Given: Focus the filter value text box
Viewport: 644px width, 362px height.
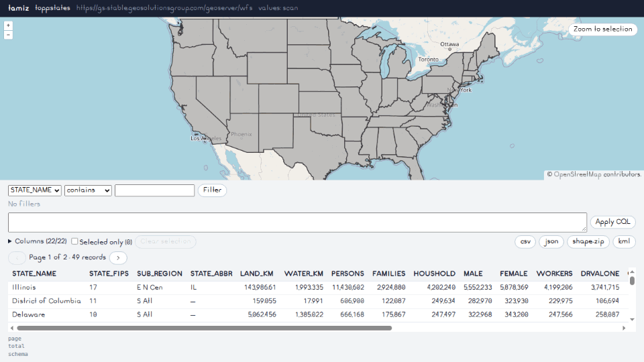Looking at the screenshot, I should (x=154, y=190).
